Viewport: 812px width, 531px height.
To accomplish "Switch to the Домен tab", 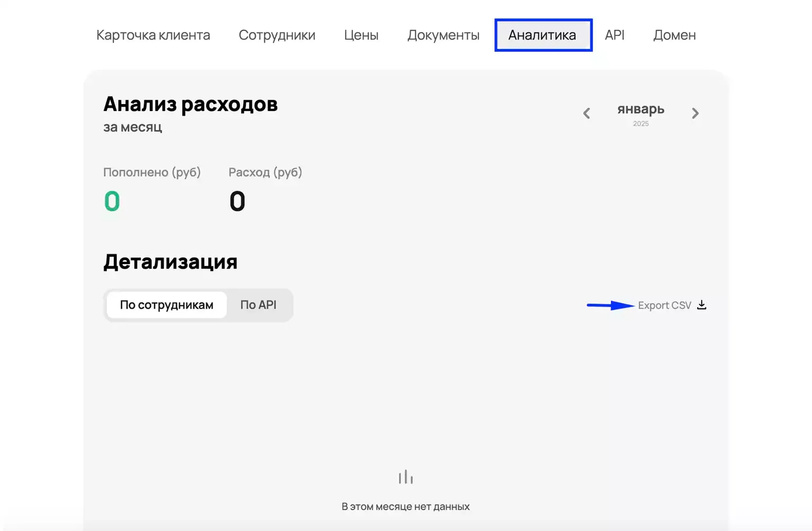I will 674,35.
